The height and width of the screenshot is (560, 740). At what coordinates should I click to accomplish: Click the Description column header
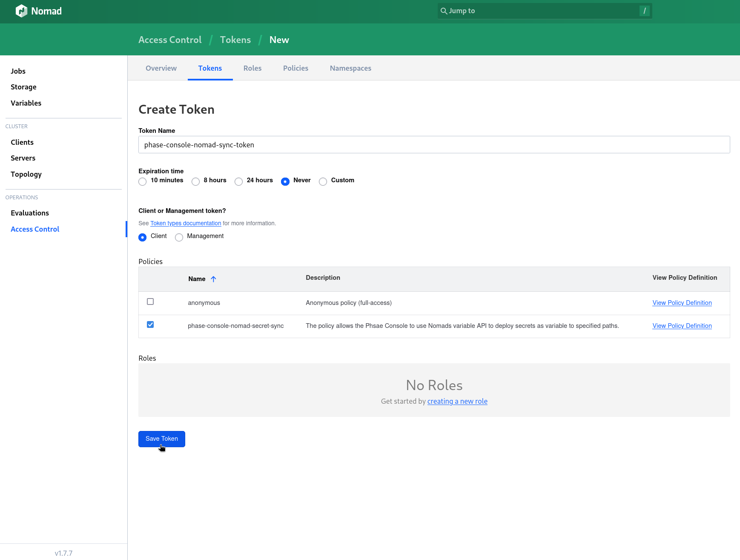coord(323,278)
